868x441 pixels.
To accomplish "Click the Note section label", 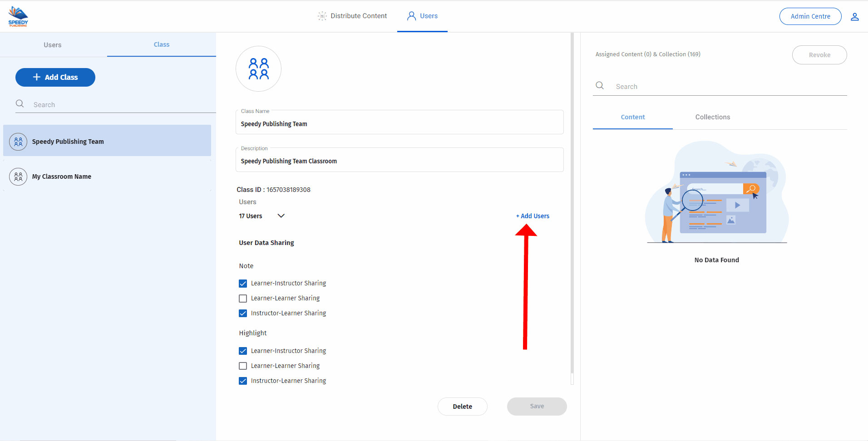I will point(246,266).
